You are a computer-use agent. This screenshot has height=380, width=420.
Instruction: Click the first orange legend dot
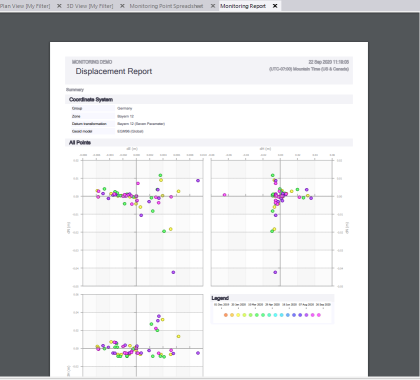[x=226, y=315]
